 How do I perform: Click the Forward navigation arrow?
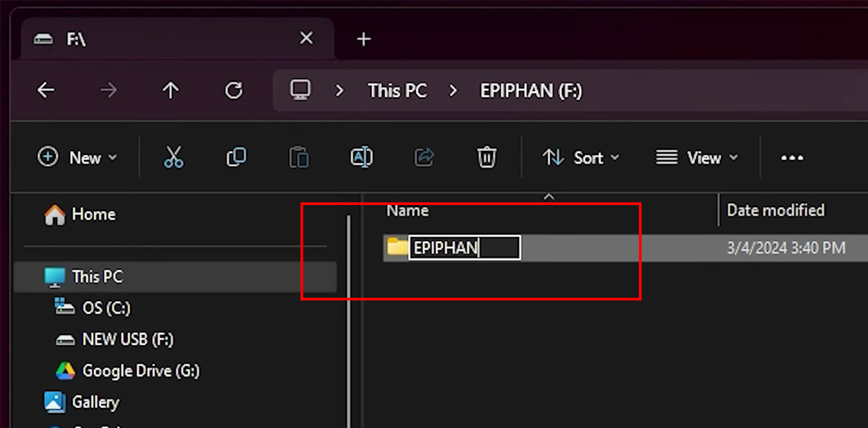coord(108,90)
